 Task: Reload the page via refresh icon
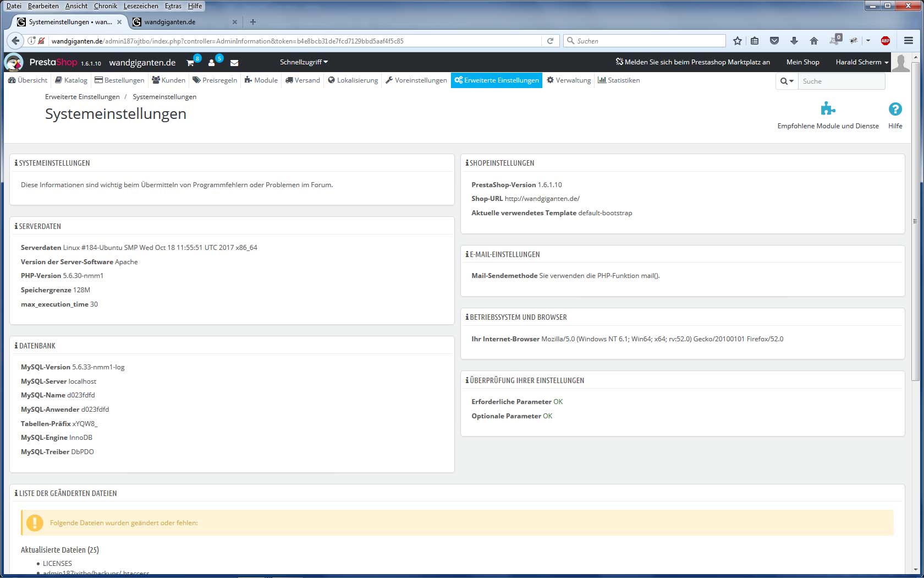tap(550, 41)
